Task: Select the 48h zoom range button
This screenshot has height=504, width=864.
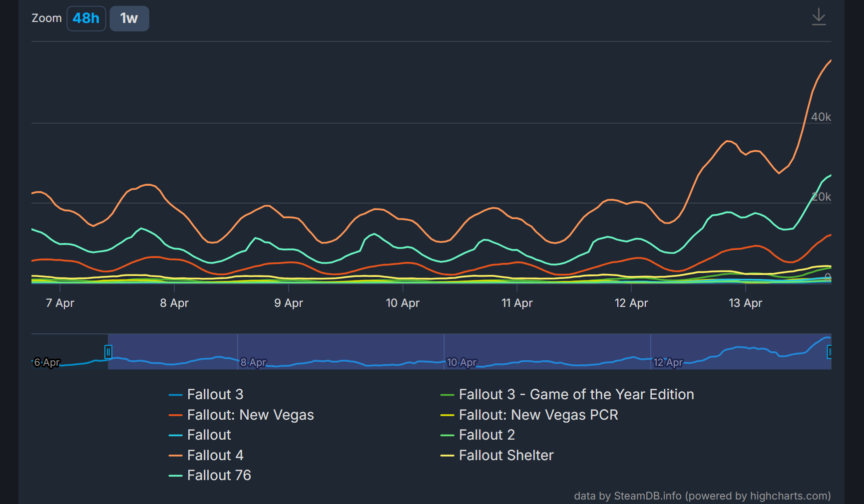Action: point(86,18)
